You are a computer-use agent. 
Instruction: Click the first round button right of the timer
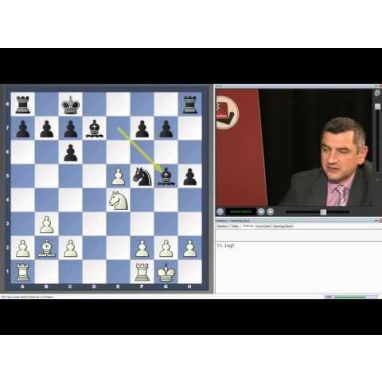point(262,212)
